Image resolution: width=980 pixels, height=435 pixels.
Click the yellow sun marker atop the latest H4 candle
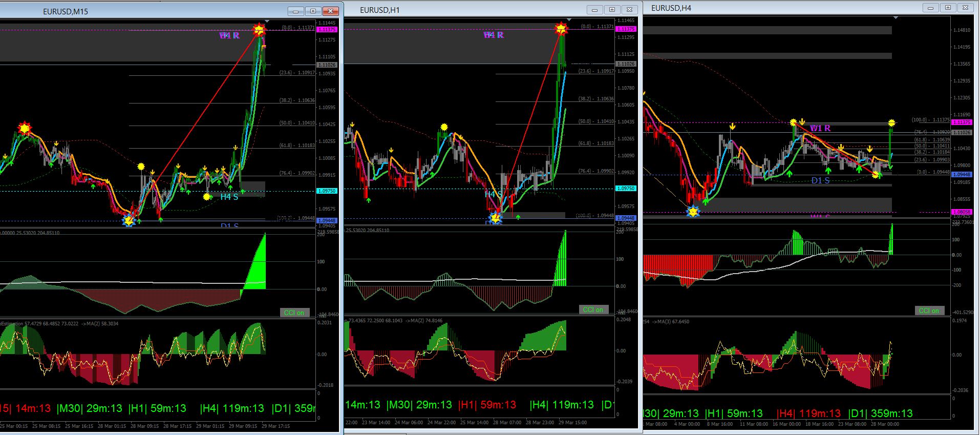pyautogui.click(x=892, y=123)
